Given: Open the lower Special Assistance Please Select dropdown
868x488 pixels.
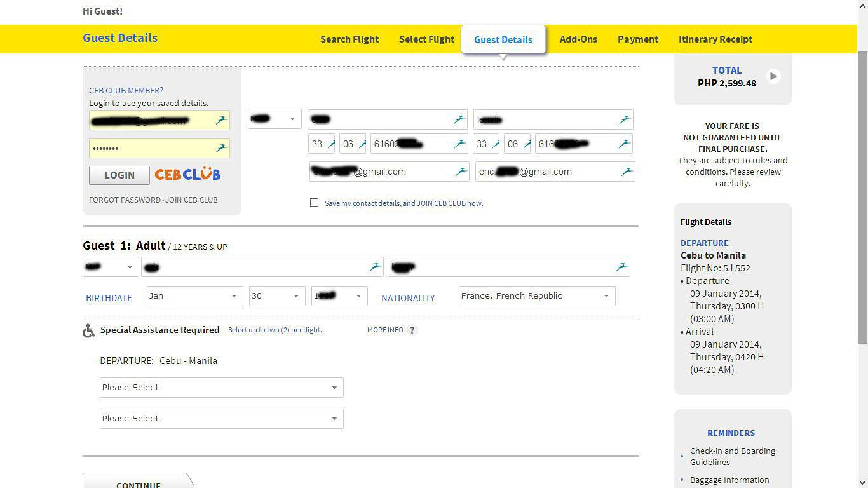Looking at the screenshot, I should [x=222, y=419].
